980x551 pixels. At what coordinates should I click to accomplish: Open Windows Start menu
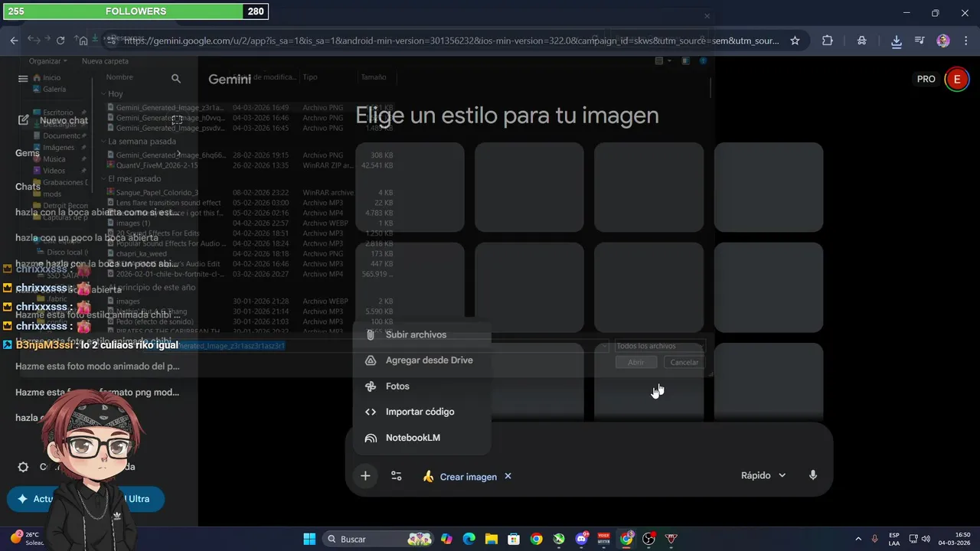pyautogui.click(x=309, y=539)
